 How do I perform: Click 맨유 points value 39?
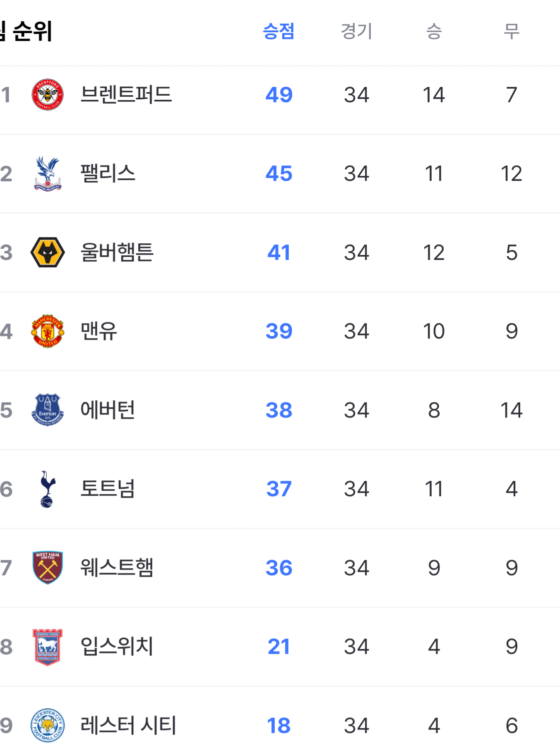click(279, 331)
